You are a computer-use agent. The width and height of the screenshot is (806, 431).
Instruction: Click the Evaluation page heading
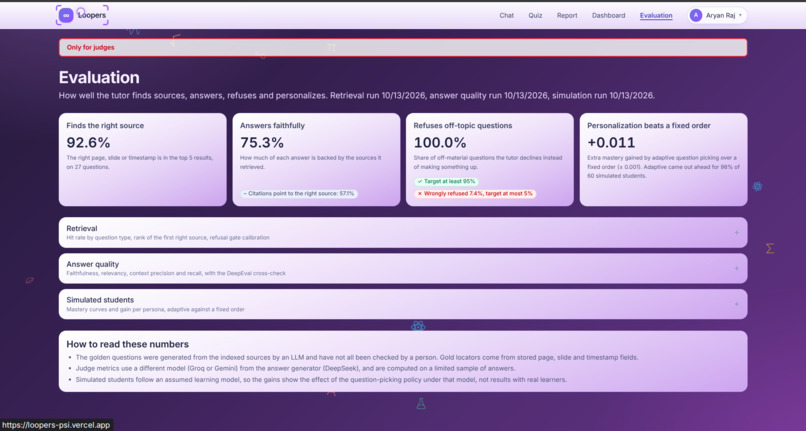click(x=99, y=77)
